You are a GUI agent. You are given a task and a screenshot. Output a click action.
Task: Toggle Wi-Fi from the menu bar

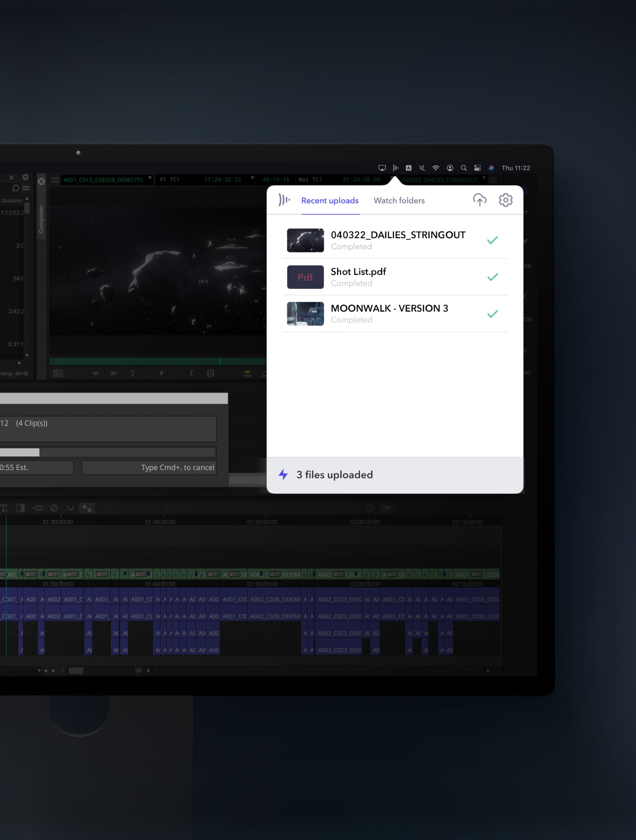pos(436,168)
